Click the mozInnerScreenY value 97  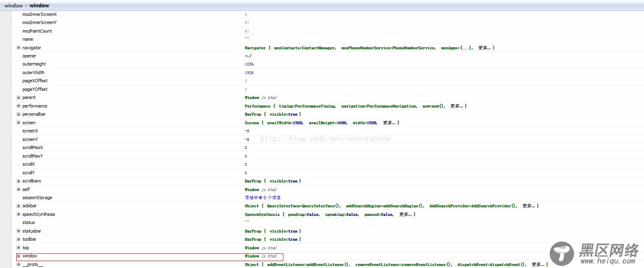click(247, 23)
